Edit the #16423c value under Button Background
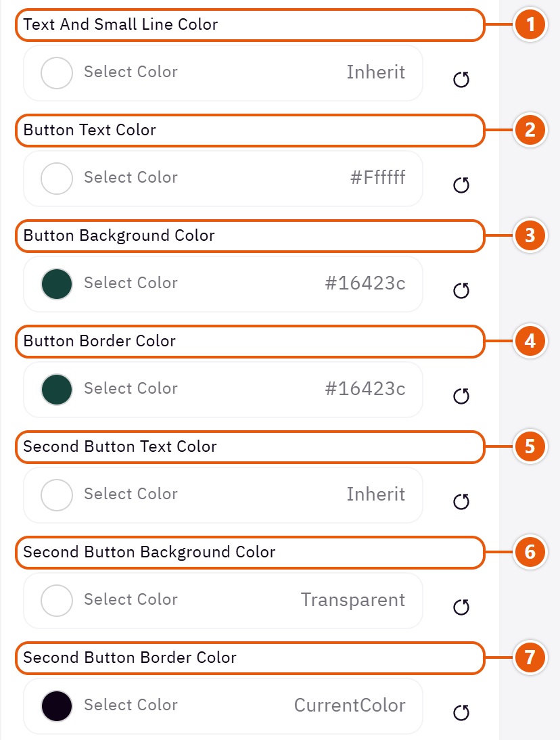This screenshot has width=560, height=740. pos(365,283)
